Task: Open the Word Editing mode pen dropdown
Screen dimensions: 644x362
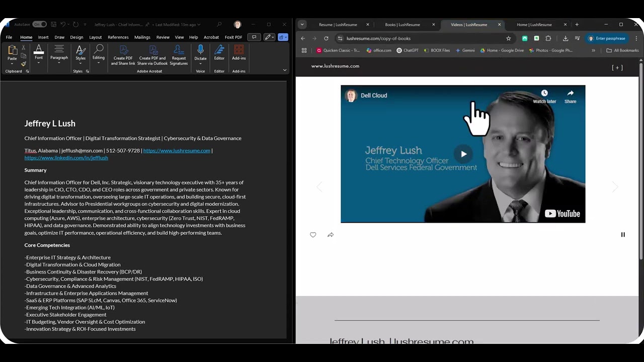Action: [269, 37]
